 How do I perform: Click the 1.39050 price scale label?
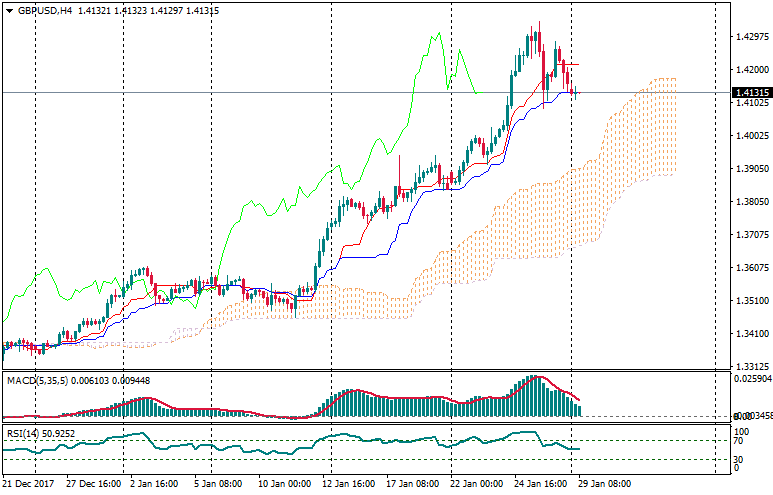click(x=750, y=169)
